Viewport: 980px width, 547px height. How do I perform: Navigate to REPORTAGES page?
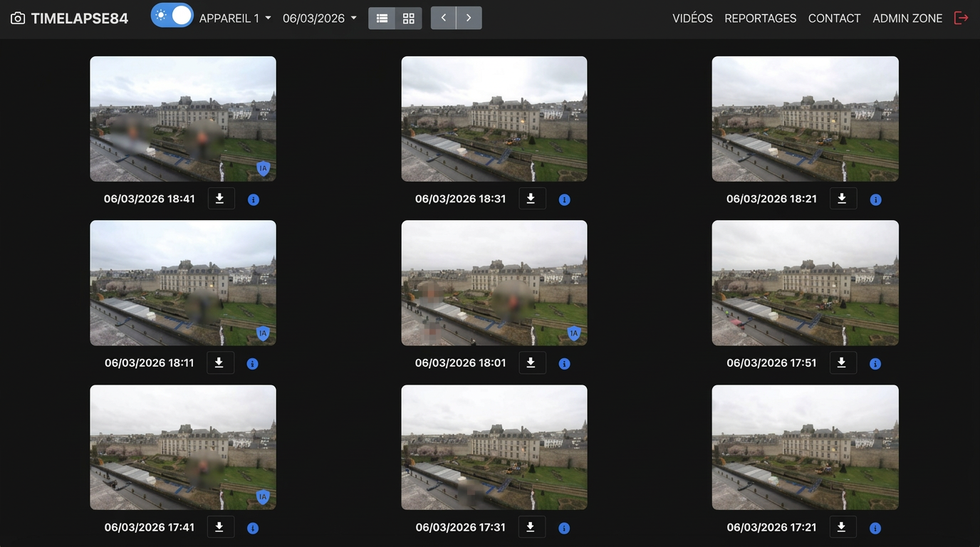[x=760, y=19]
